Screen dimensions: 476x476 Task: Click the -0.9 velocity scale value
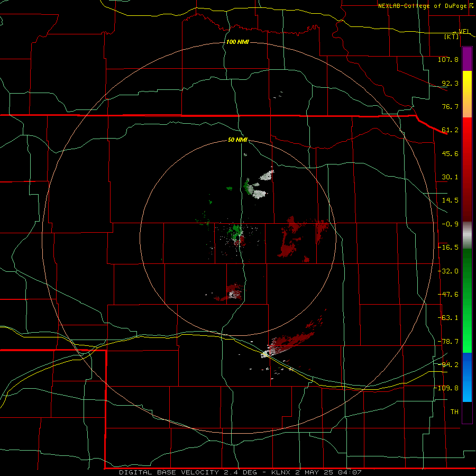(450, 224)
